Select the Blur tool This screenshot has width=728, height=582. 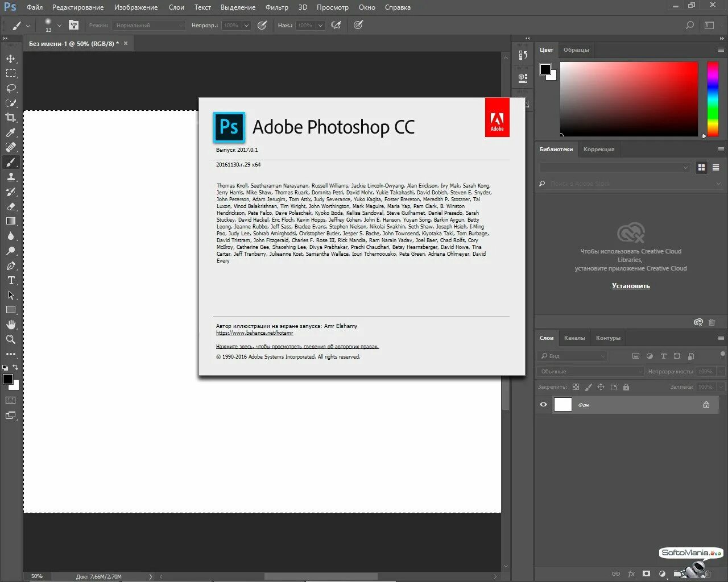11,236
